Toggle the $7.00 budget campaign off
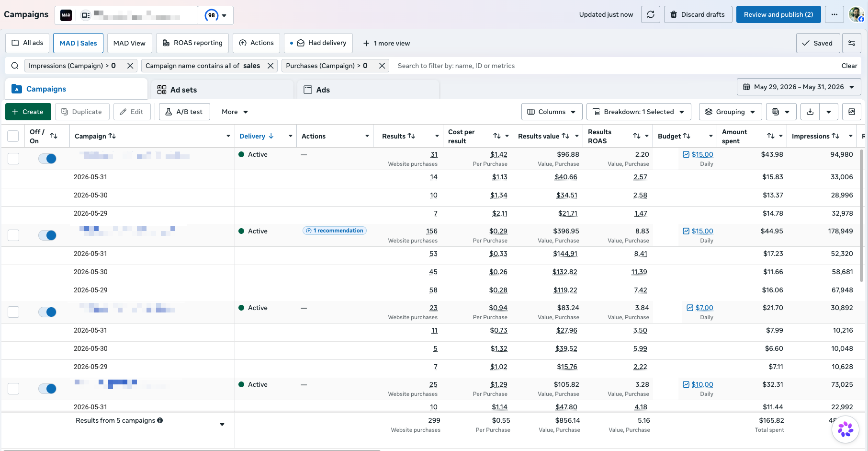The width and height of the screenshot is (868, 451). click(x=47, y=312)
